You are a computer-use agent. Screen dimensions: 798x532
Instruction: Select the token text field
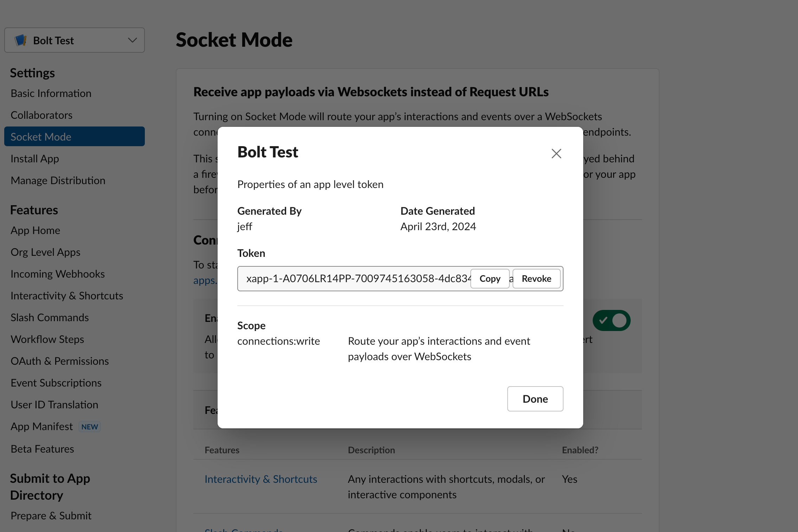(355, 279)
